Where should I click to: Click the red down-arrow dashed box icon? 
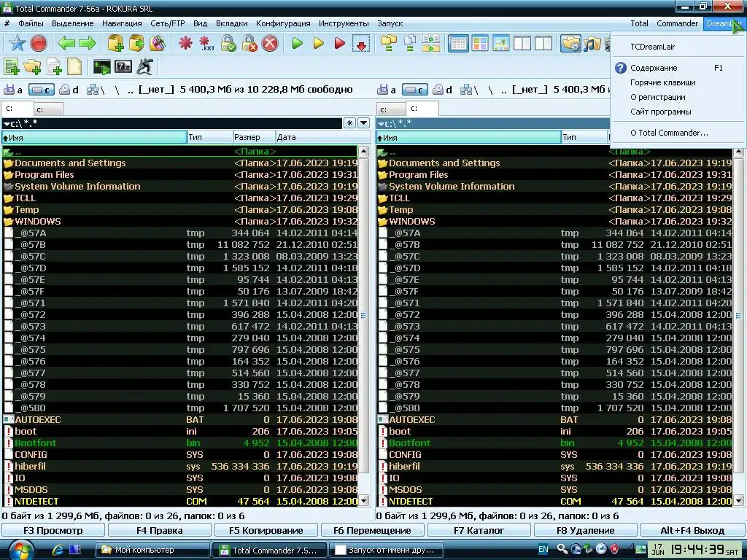pos(360,43)
